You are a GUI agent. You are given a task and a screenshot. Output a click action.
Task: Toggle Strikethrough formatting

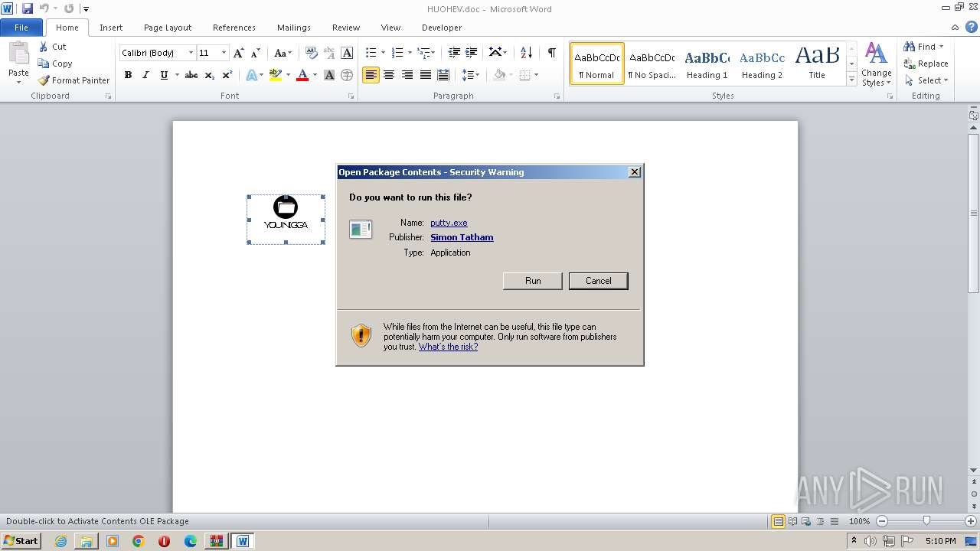click(191, 75)
